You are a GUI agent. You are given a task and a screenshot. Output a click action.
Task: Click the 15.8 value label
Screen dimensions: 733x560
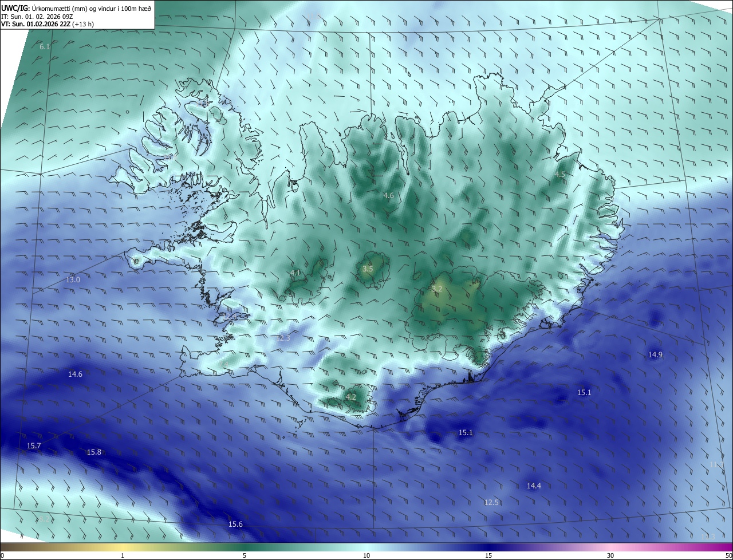(x=94, y=452)
